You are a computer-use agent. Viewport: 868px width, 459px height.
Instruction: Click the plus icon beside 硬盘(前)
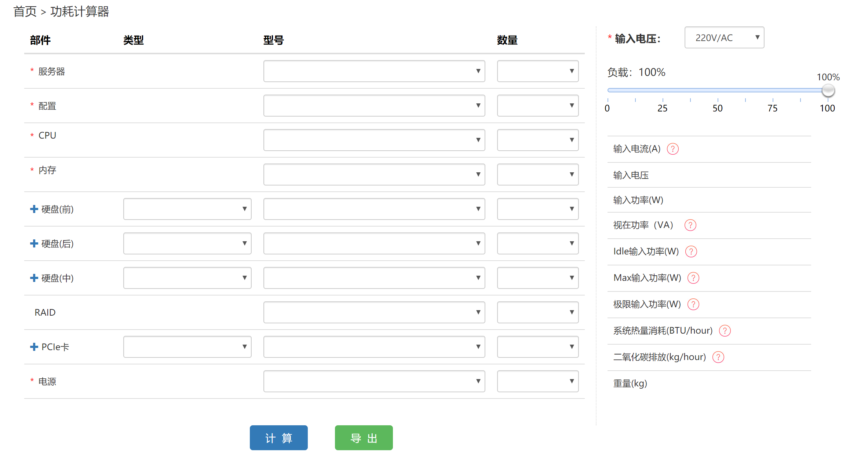34,209
